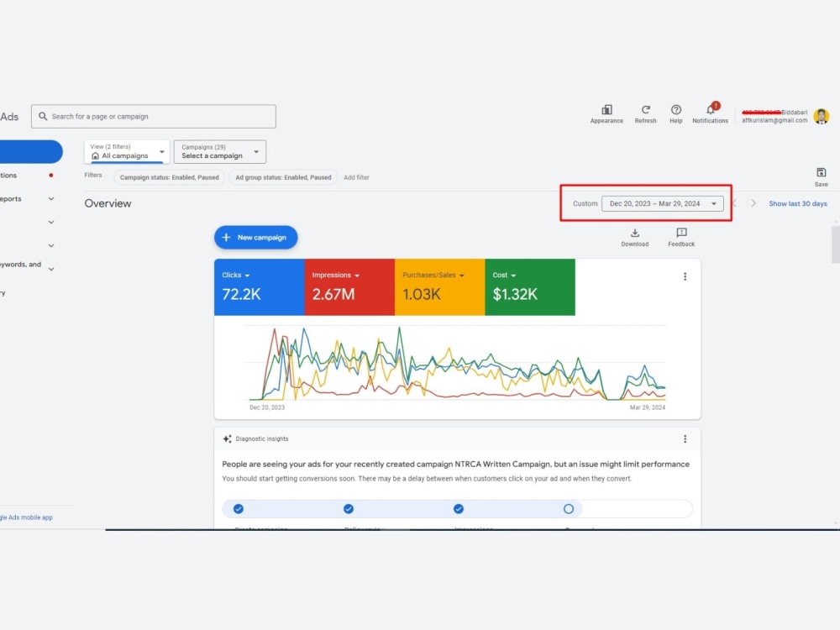Select the green Cost scorecard tile

click(x=530, y=287)
